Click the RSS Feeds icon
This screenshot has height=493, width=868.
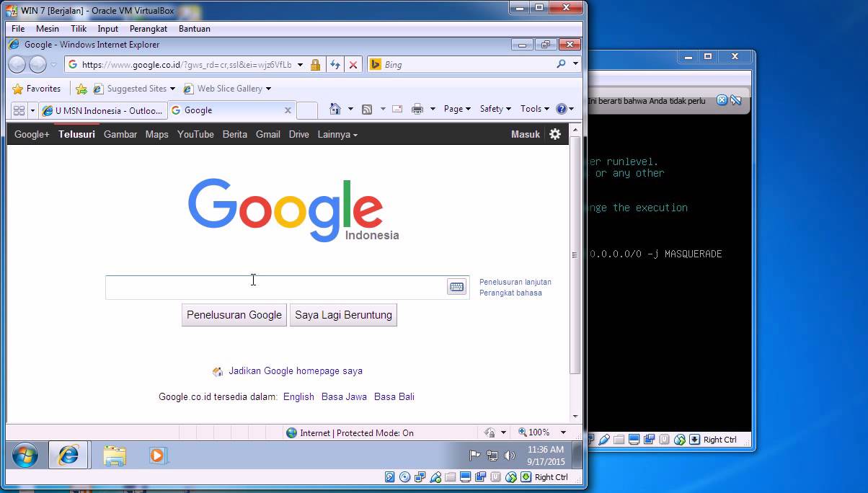click(x=367, y=109)
